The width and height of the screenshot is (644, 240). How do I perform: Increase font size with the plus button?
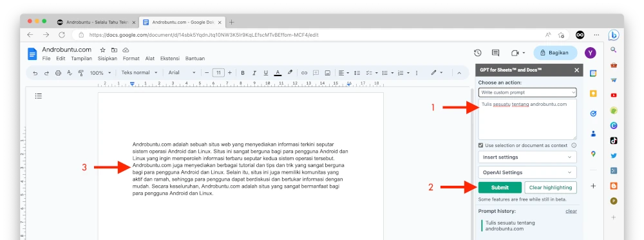[x=230, y=73]
